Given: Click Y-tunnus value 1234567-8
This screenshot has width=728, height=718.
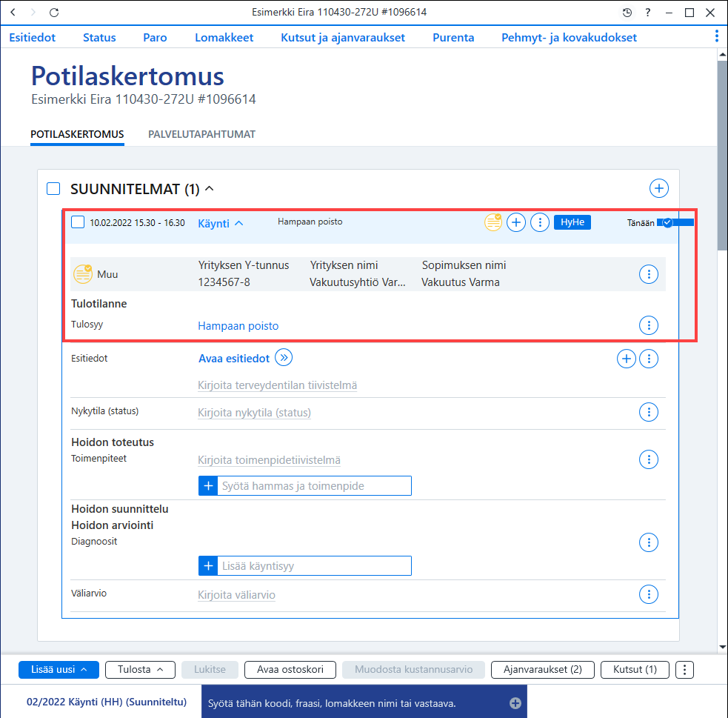Looking at the screenshot, I should (224, 282).
